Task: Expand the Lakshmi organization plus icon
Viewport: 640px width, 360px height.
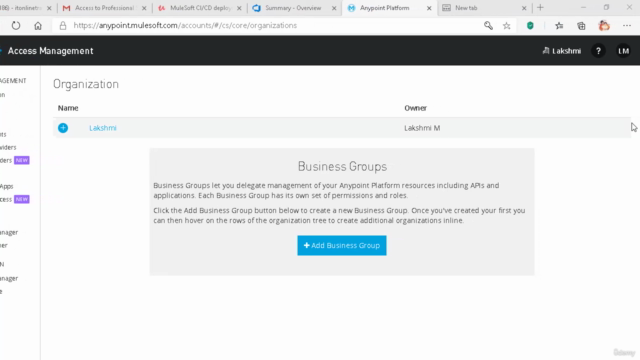Action: click(63, 128)
